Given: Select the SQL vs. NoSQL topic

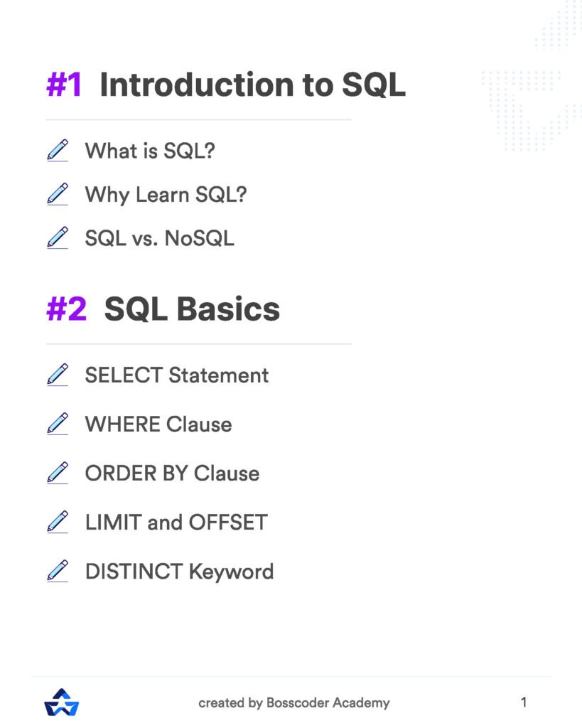Looking at the screenshot, I should point(159,237).
